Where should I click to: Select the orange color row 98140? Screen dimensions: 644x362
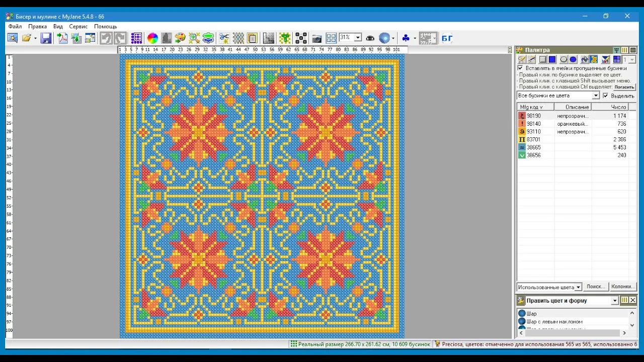(x=573, y=124)
